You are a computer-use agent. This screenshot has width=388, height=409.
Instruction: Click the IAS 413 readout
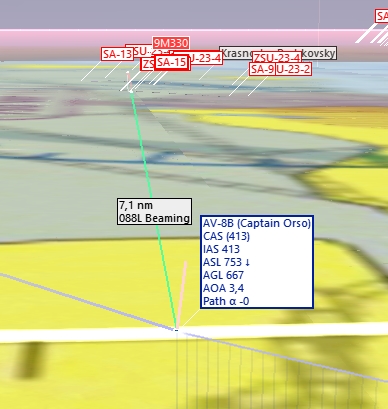click(x=221, y=249)
